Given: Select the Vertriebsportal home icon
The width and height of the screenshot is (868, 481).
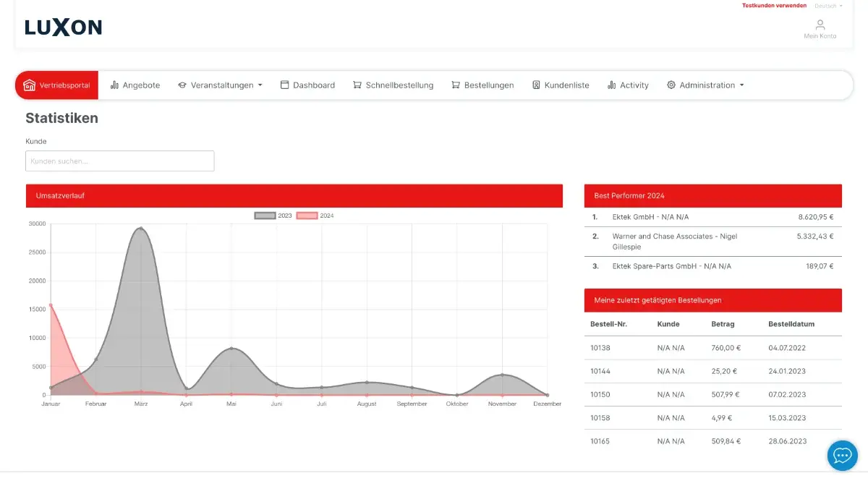Looking at the screenshot, I should click(29, 85).
